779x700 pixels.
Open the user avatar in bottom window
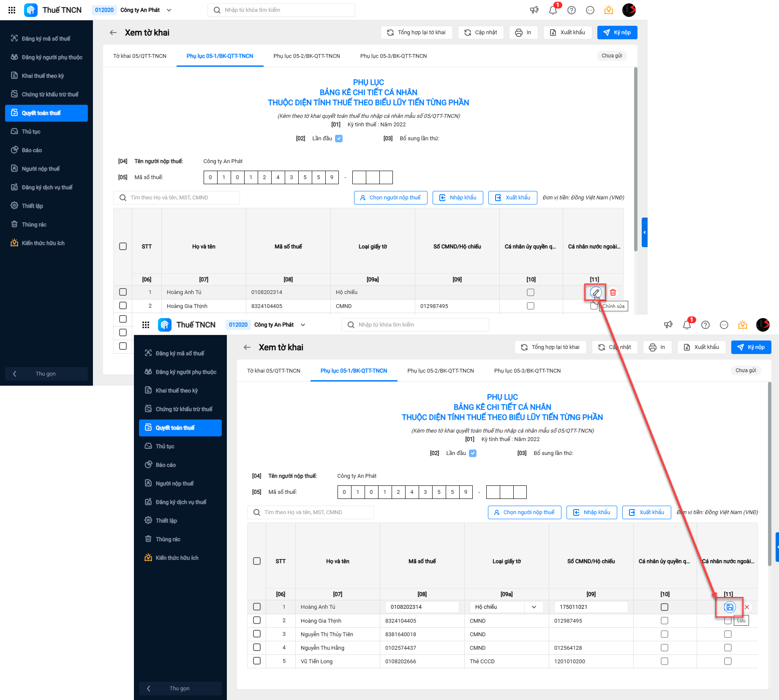763,325
